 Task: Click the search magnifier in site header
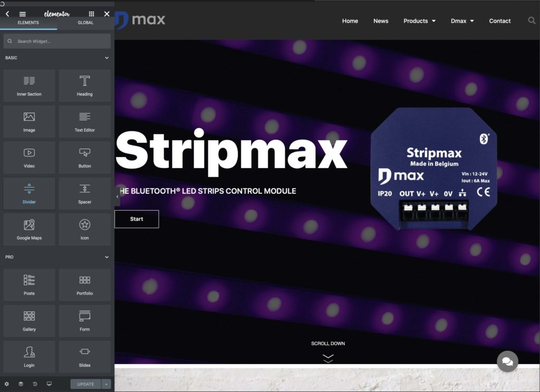(x=532, y=21)
